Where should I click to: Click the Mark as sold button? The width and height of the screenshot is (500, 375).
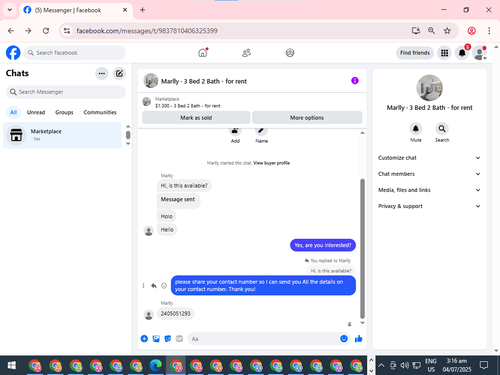pos(196,118)
